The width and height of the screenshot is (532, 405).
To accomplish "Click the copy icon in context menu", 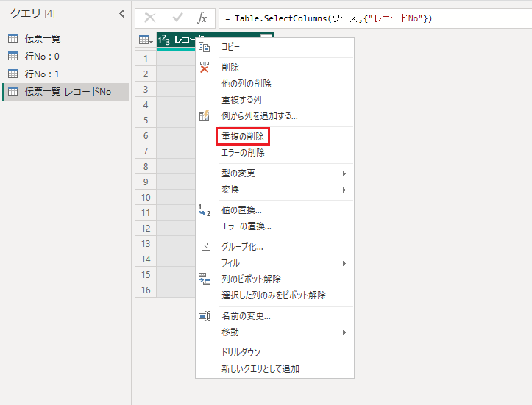I will (205, 47).
